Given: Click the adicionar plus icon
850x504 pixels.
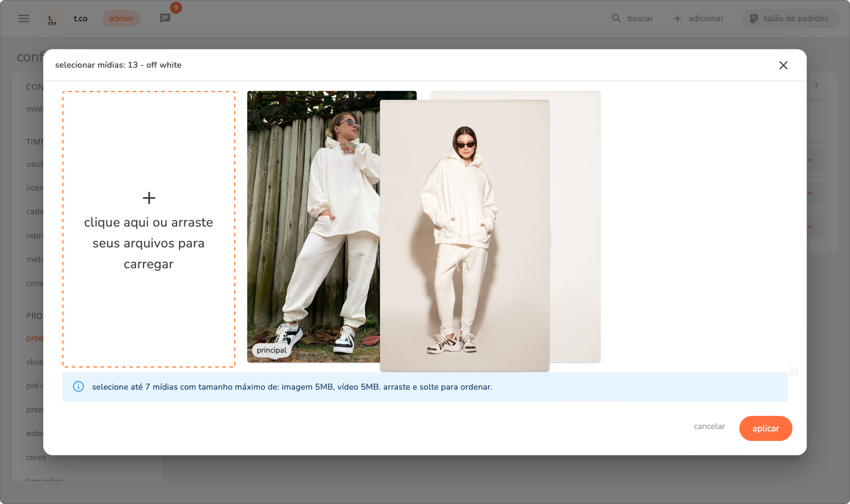Looking at the screenshot, I should (677, 19).
